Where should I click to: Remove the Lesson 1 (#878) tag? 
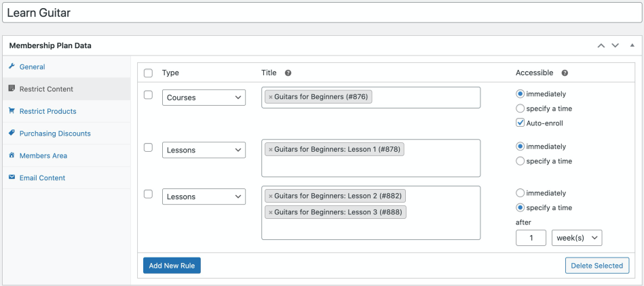click(271, 150)
